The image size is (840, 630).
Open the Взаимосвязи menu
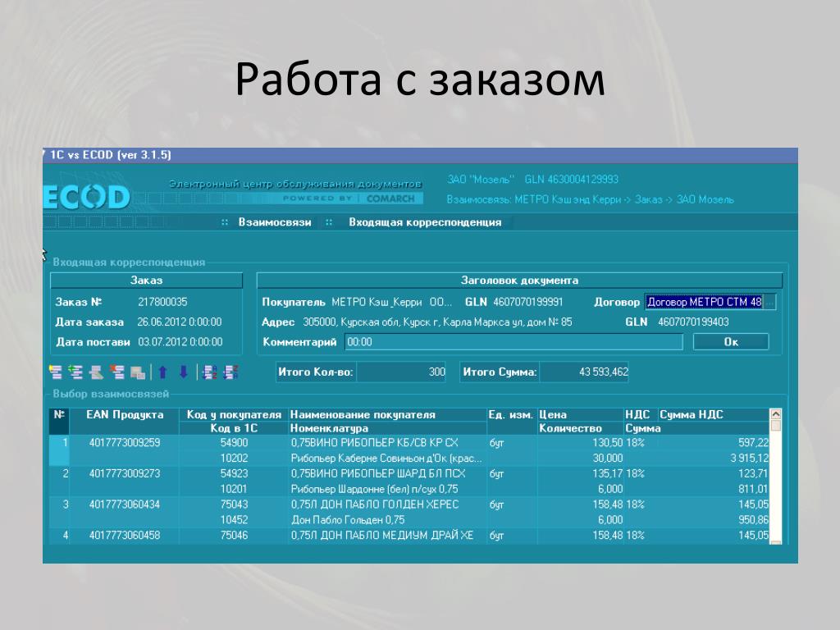click(274, 222)
